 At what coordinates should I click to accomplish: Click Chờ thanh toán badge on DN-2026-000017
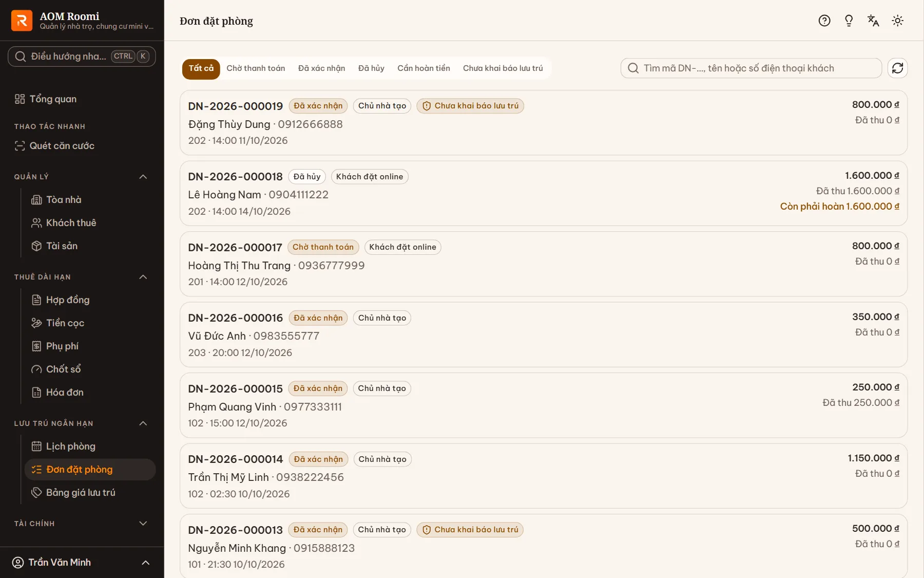pyautogui.click(x=323, y=247)
